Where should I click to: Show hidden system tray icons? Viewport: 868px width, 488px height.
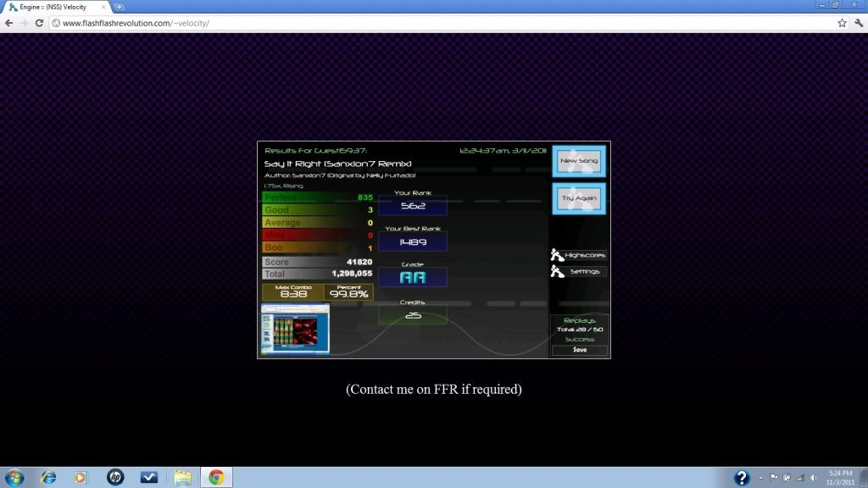point(762,478)
